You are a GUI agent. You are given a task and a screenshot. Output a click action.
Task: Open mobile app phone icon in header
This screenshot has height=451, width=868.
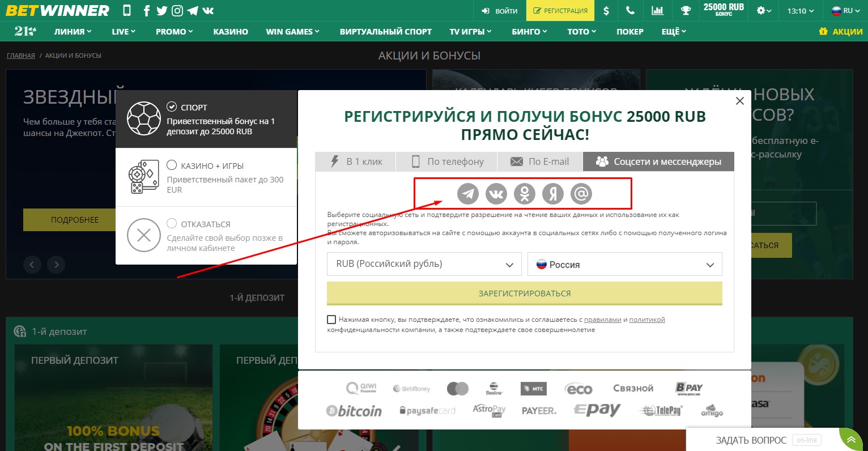click(127, 10)
